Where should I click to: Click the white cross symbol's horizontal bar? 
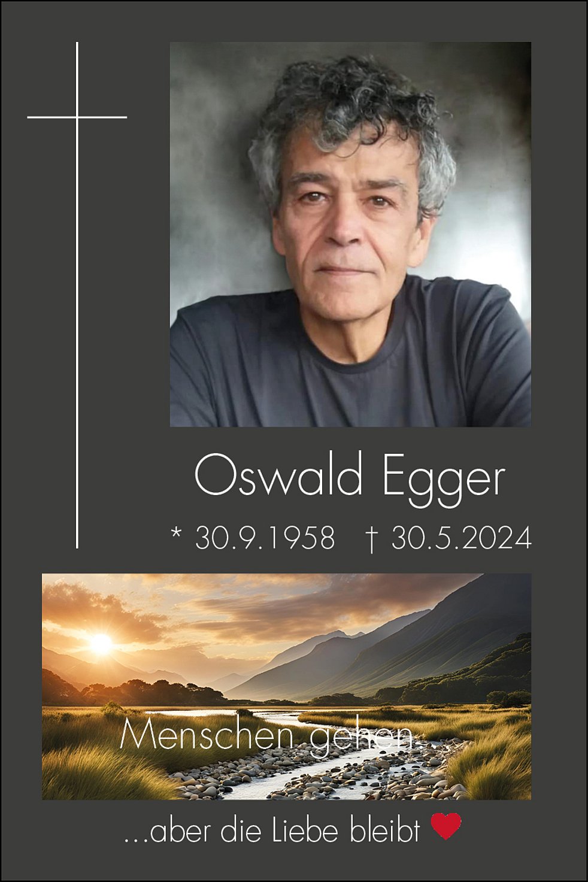click(77, 117)
